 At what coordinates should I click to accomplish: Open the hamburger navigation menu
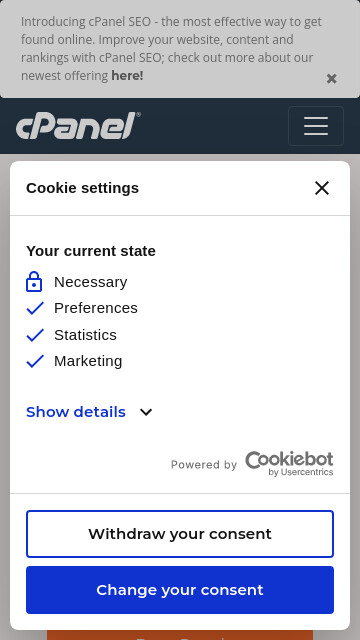coord(316,126)
